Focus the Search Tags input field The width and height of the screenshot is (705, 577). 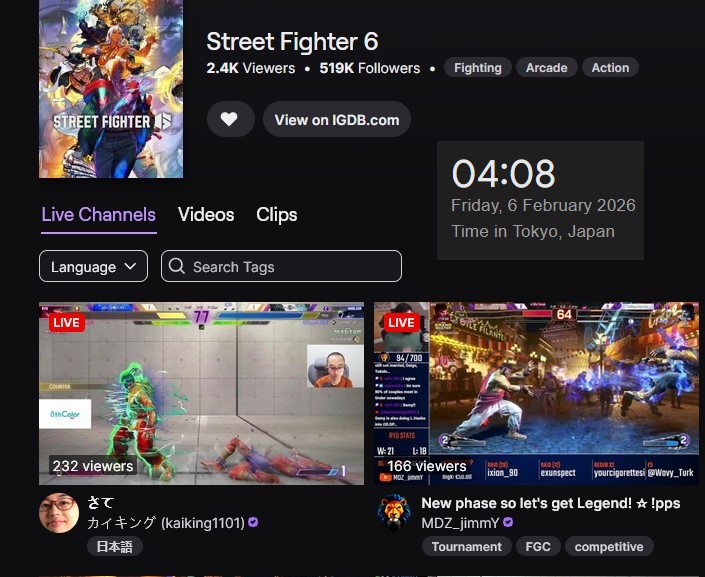pos(281,266)
